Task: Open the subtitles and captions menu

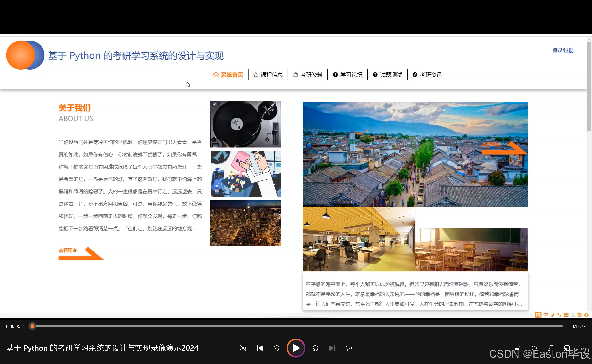Action: (517, 348)
